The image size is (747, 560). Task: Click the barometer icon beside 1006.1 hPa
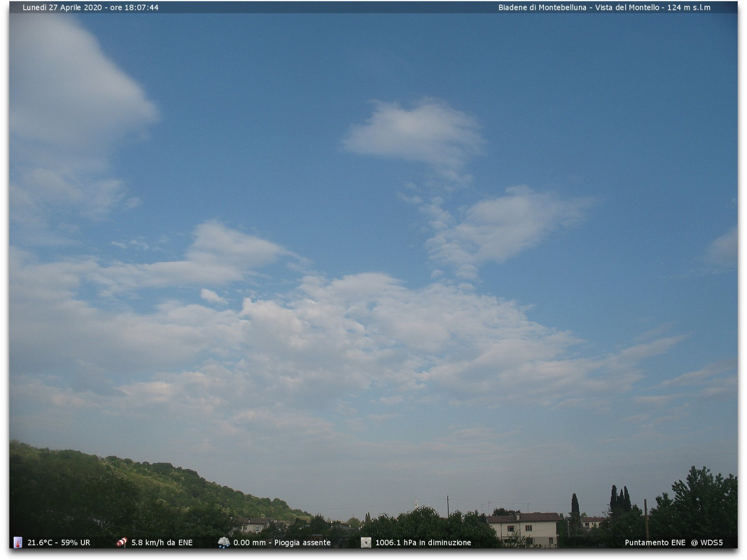366,542
